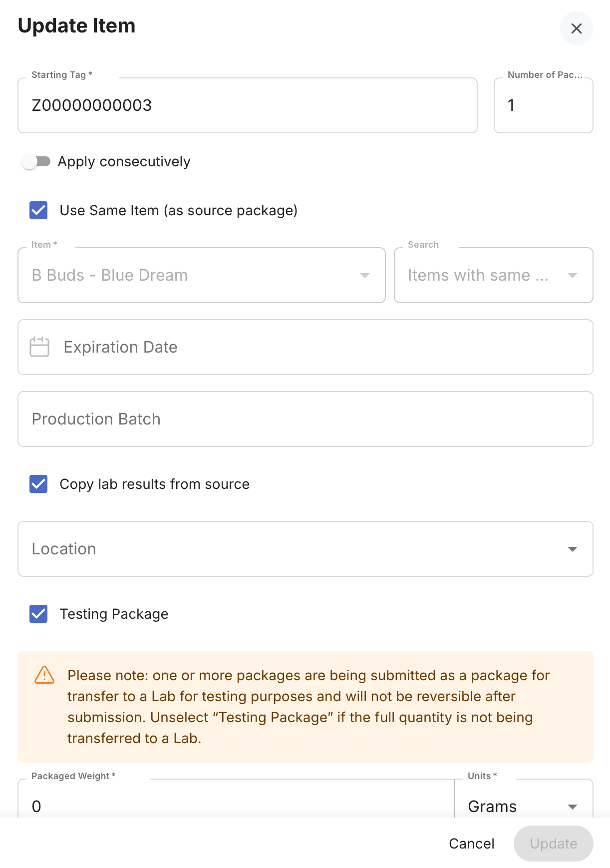Uncheck Use Same Item checkbox
Image resolution: width=610 pixels, height=868 pixels.
click(x=38, y=210)
